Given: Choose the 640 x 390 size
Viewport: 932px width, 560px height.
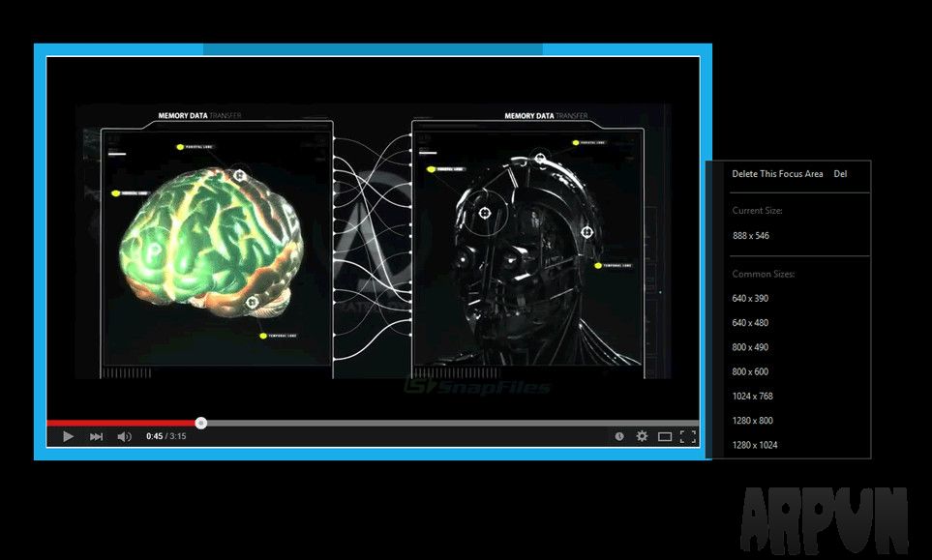Looking at the screenshot, I should (x=750, y=298).
